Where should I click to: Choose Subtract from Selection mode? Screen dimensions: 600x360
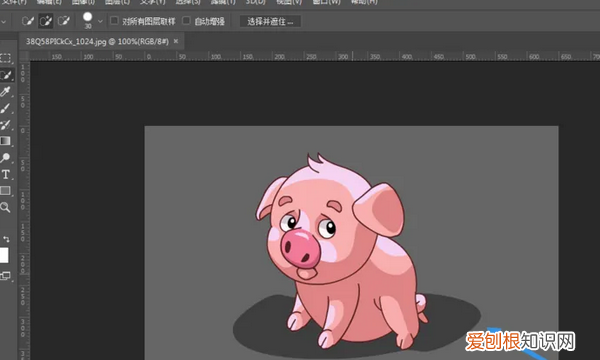[x=64, y=21]
